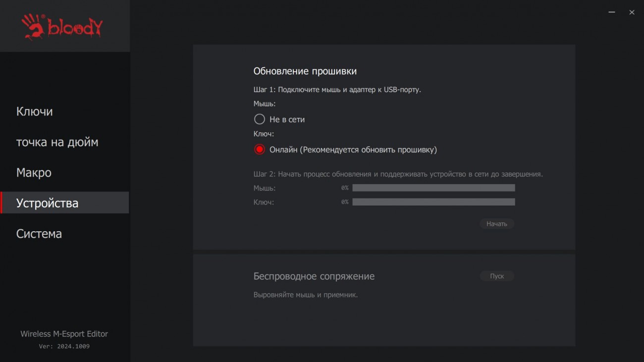This screenshot has height=362, width=644.
Task: Click the Ключ firmware progress bar
Action: [x=433, y=202]
